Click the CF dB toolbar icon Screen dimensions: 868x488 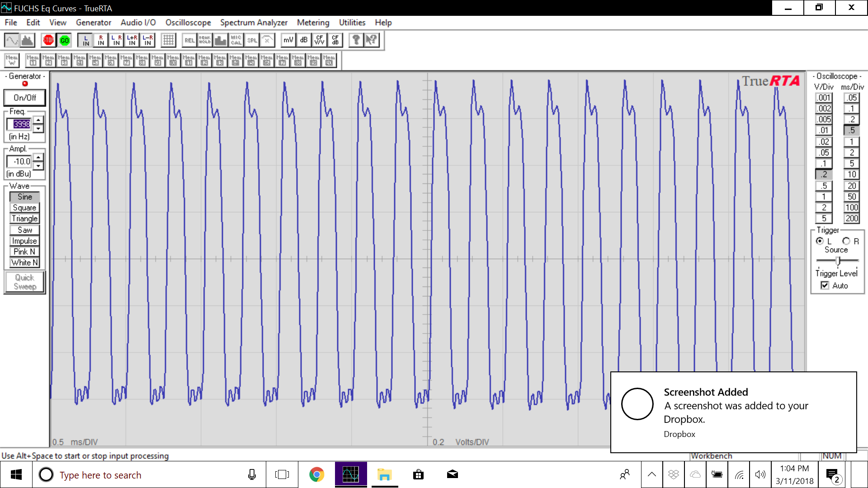click(x=335, y=40)
